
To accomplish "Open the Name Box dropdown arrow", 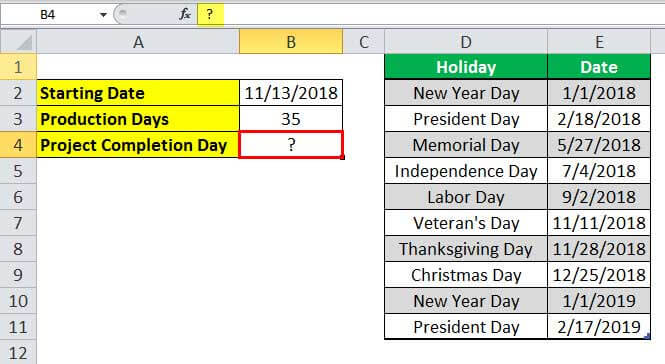I will pyautogui.click(x=103, y=15).
